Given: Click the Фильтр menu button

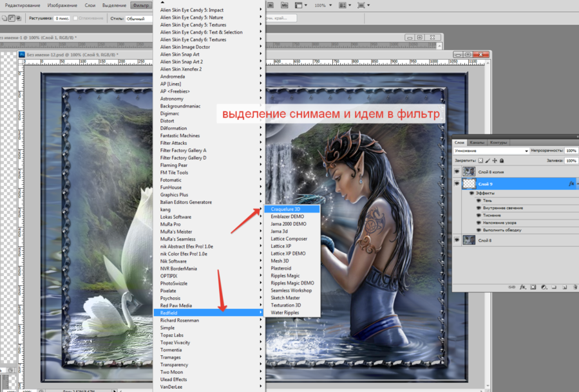Looking at the screenshot, I should (x=141, y=5).
